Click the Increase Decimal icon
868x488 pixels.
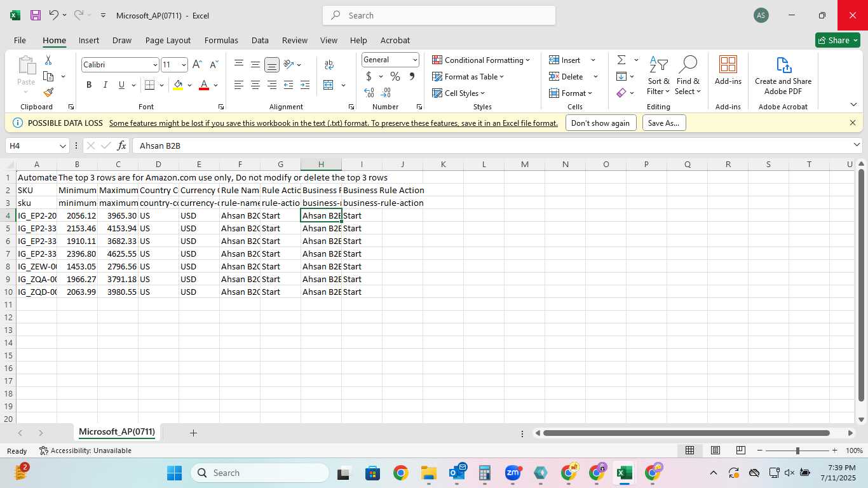pyautogui.click(x=369, y=92)
